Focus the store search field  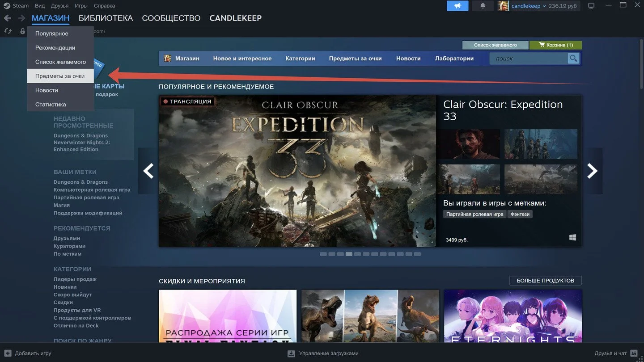[x=529, y=59]
